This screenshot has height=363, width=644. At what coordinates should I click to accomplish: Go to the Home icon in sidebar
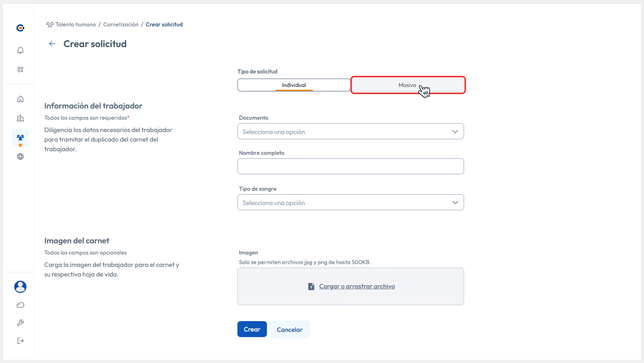tap(20, 99)
